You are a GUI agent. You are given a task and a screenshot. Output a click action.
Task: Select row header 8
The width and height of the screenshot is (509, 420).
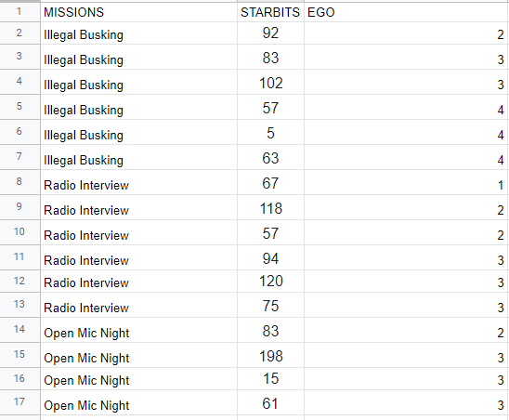pyautogui.click(x=20, y=182)
